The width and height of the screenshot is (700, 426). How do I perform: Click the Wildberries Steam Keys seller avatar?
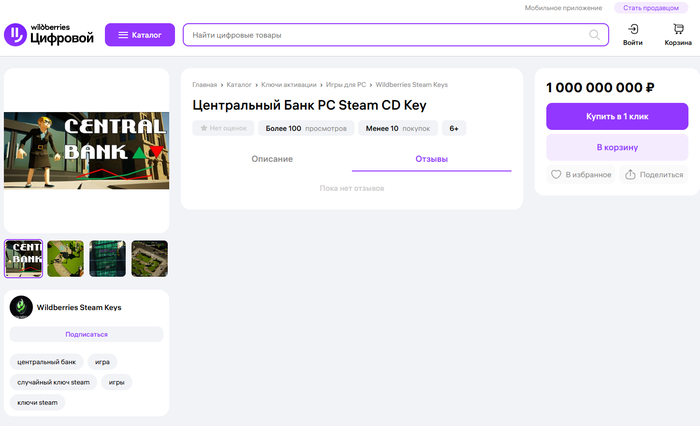pos(21,307)
